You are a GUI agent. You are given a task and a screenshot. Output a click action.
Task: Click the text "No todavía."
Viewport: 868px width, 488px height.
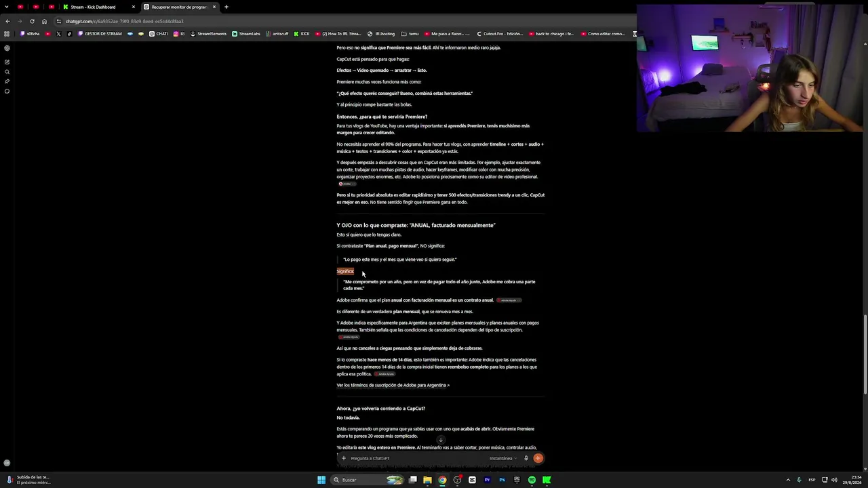click(x=349, y=418)
